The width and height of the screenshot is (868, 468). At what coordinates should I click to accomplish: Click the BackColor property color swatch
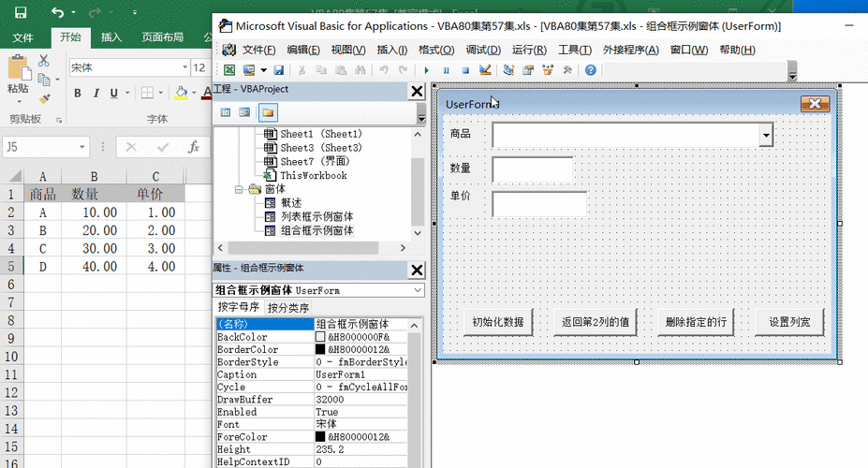coord(320,337)
